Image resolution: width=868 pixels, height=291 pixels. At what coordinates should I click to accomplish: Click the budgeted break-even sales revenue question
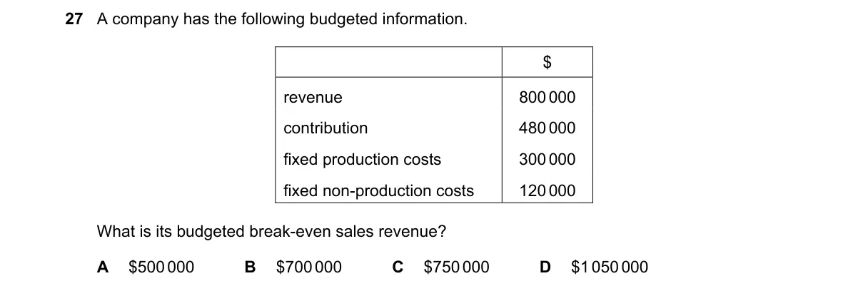(x=272, y=231)
